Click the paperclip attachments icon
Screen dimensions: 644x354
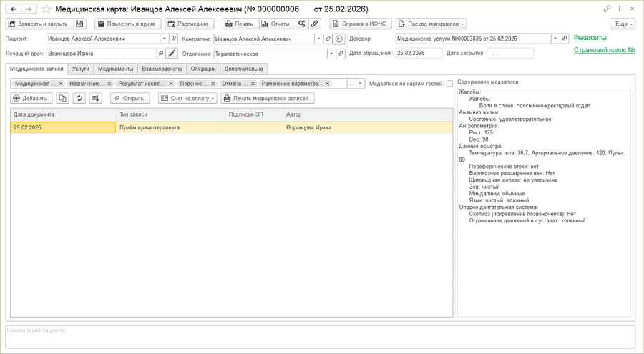(314, 24)
